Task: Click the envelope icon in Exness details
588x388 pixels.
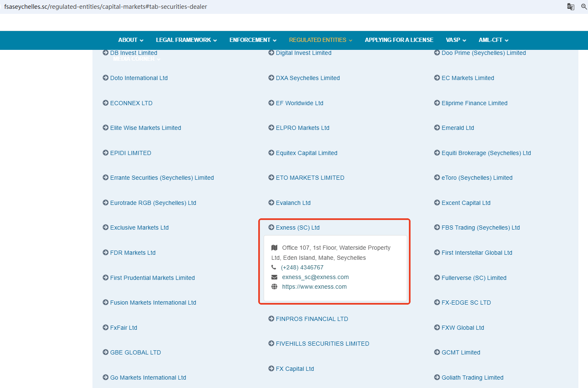Action: [x=275, y=277]
